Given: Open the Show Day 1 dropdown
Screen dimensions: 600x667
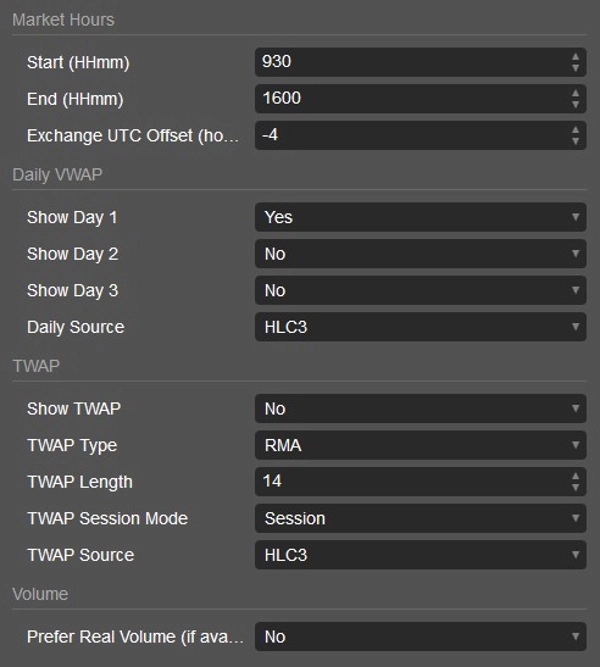Looking at the screenshot, I should (420, 217).
